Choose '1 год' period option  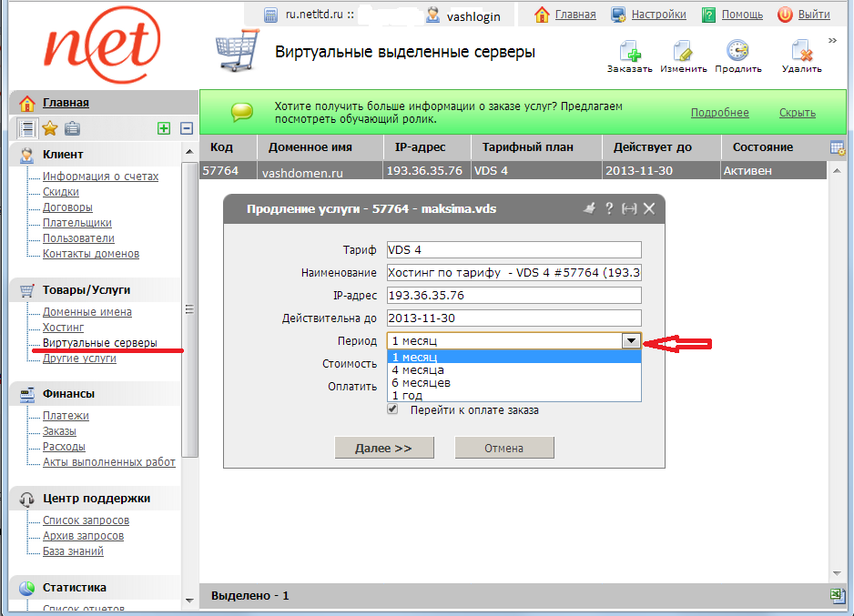click(x=407, y=396)
